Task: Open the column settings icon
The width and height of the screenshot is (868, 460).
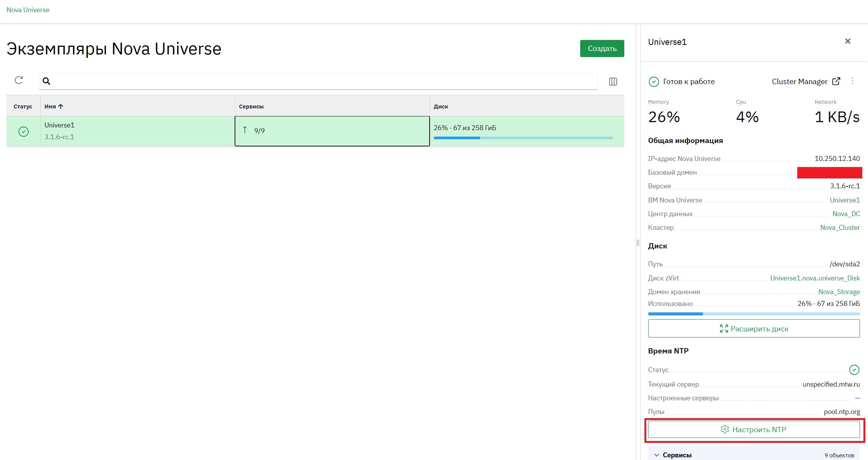Action: tap(613, 81)
